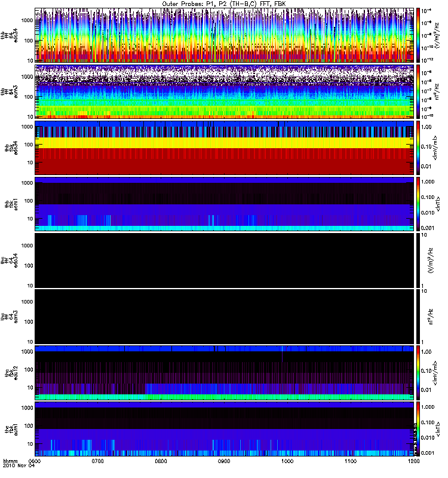Click the plot title 'Outer Probes: P1, P2 (TH-B,C) FFT, FBK'

[223, 4]
